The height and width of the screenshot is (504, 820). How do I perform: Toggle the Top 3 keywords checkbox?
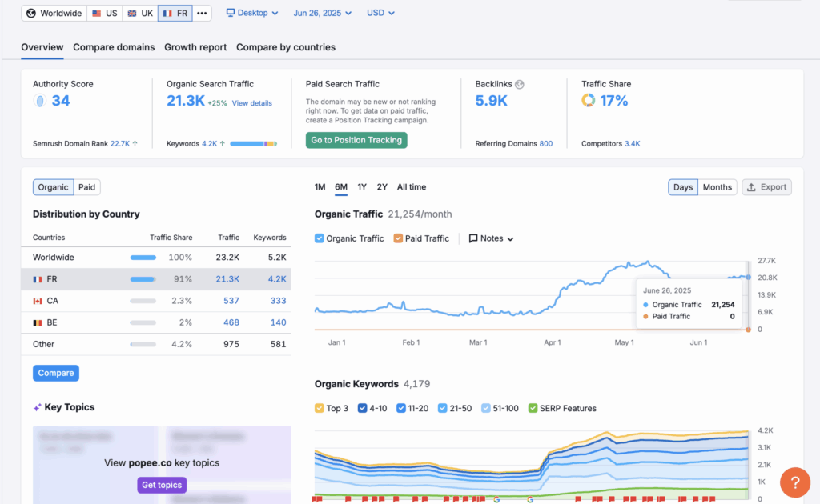click(320, 408)
